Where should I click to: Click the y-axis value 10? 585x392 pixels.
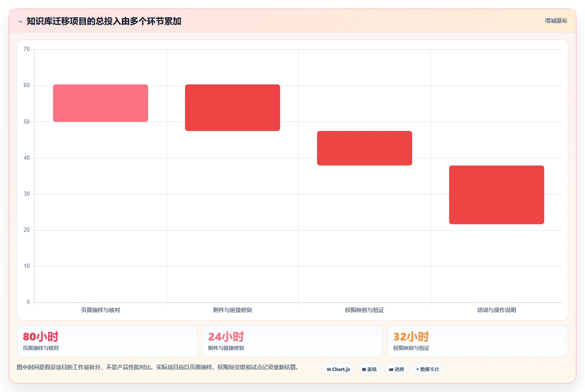pos(27,266)
